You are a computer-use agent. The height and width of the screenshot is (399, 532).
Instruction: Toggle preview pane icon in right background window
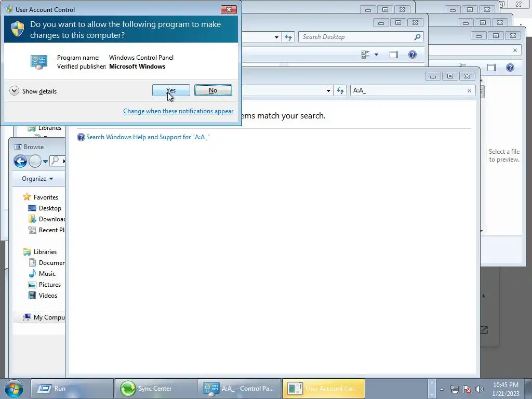[491, 68]
